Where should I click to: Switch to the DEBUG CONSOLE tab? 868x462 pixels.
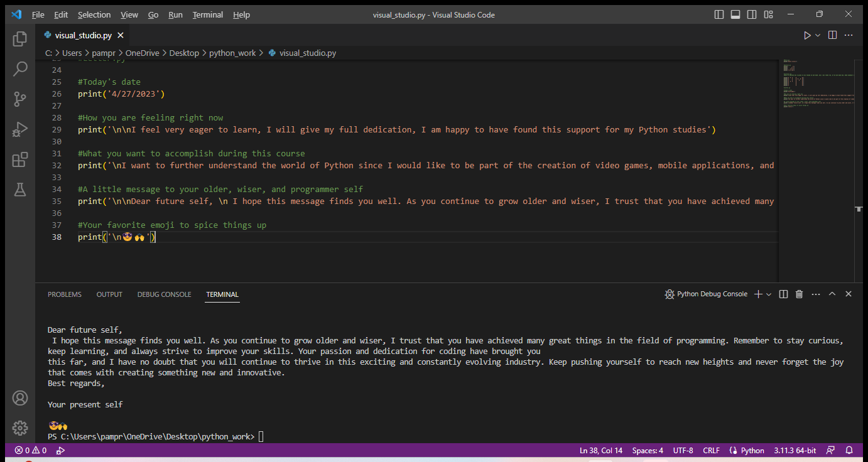[x=164, y=294]
